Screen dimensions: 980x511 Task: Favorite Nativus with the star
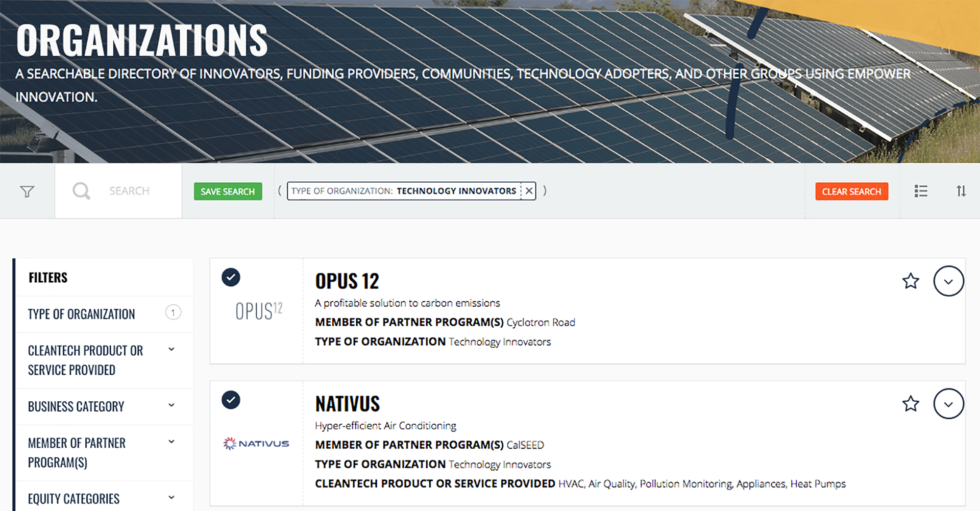tap(911, 404)
